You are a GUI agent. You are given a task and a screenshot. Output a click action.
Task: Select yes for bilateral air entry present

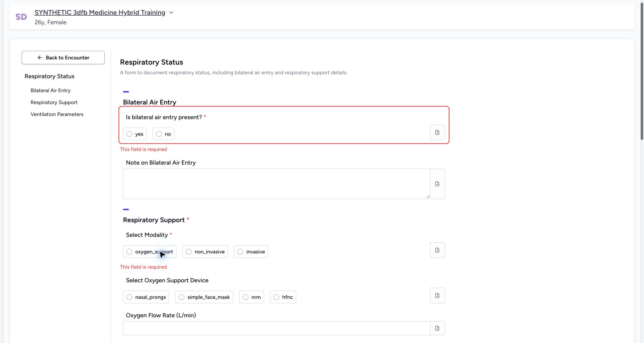point(135,134)
